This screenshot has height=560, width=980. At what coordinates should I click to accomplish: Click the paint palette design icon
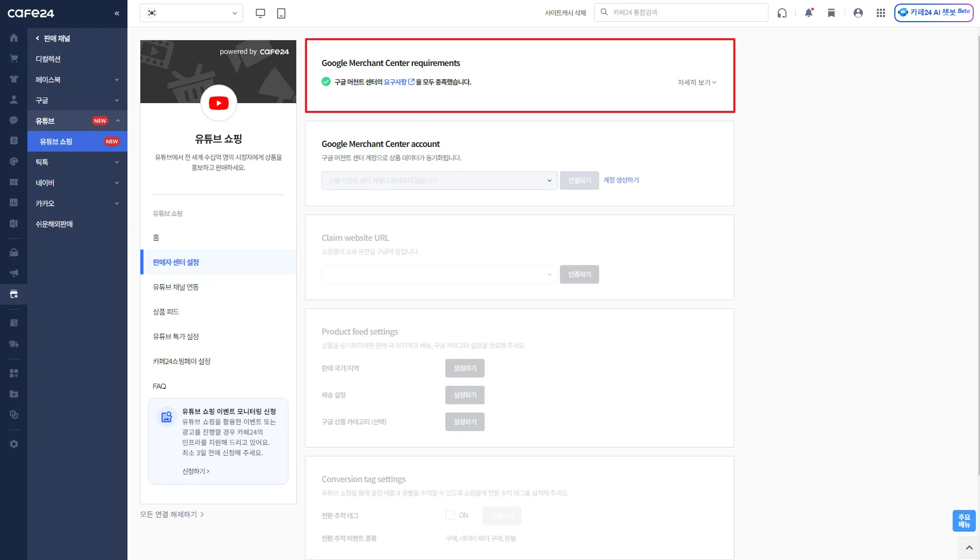point(14,161)
